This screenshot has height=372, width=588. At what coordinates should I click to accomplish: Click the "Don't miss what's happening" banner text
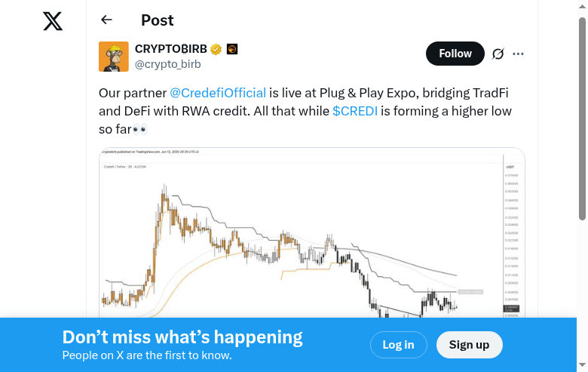182,337
